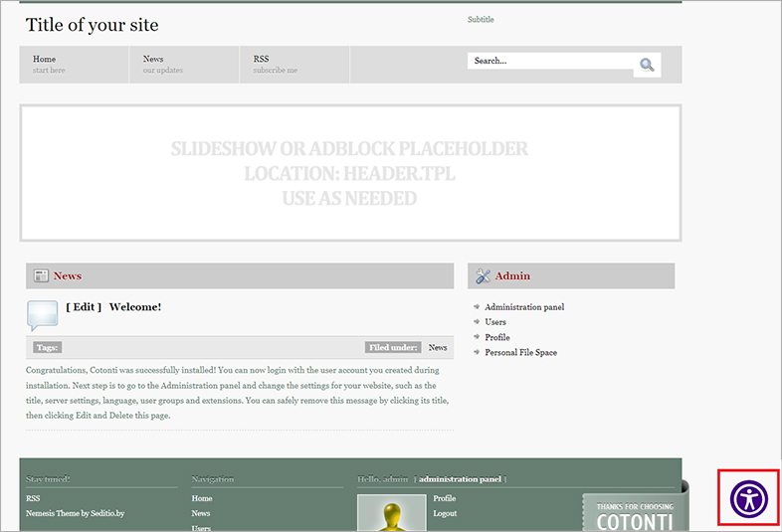The width and height of the screenshot is (782, 532).
Task: Click the News section newspaper icon
Action: (41, 275)
